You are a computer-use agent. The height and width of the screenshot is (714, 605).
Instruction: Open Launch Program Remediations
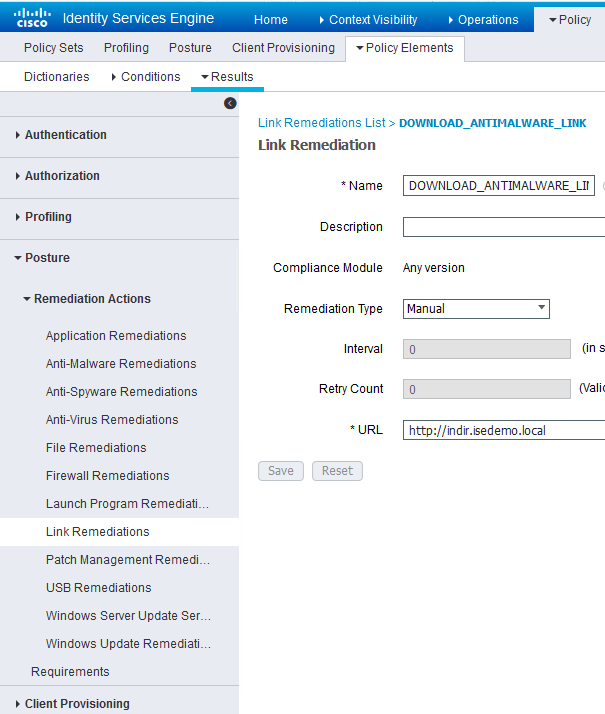click(127, 504)
